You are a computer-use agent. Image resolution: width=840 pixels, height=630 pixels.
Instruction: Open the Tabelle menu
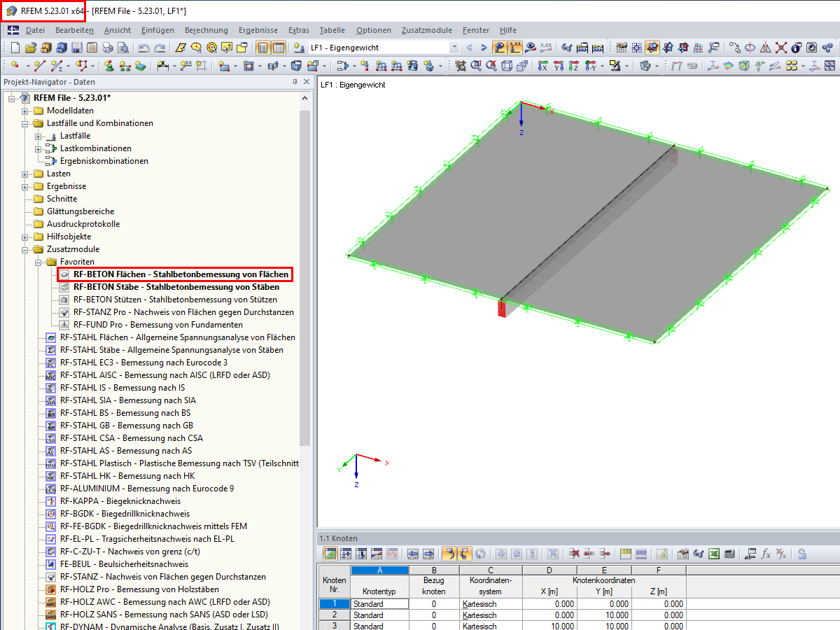(332, 30)
